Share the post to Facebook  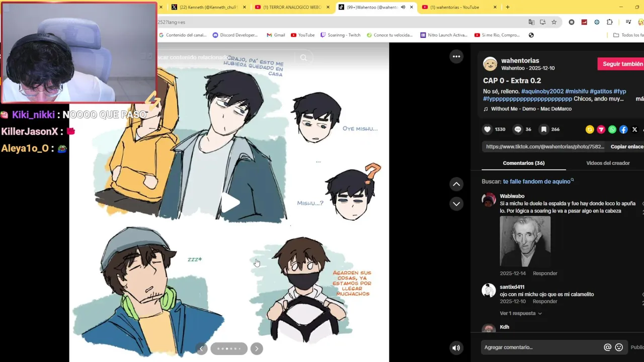tap(623, 129)
